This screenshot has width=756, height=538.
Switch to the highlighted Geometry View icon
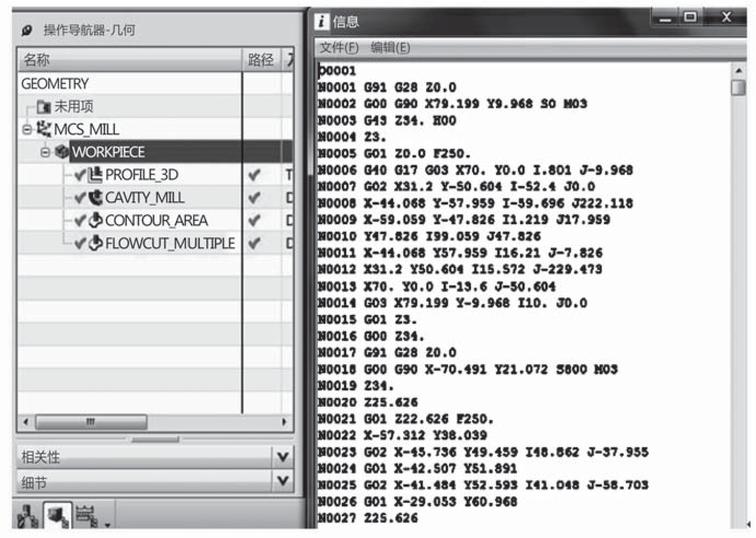click(x=57, y=515)
